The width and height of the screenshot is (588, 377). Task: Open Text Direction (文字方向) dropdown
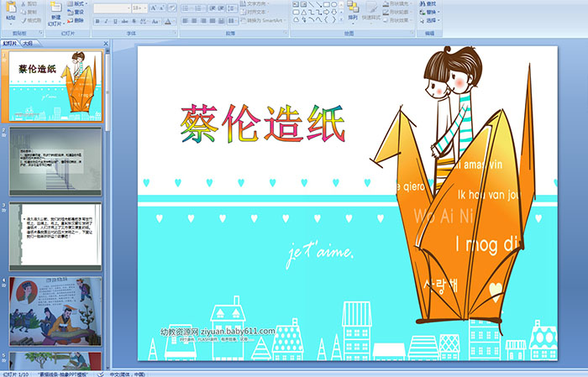click(x=255, y=3)
